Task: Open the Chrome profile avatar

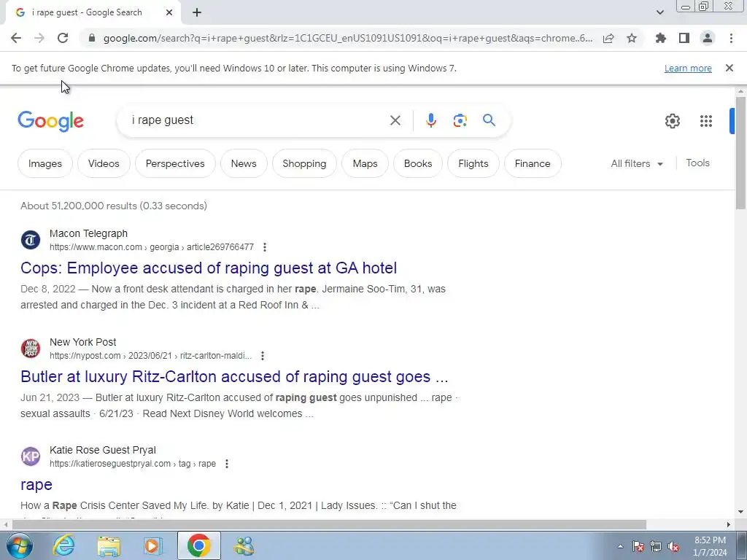Action: point(708,38)
